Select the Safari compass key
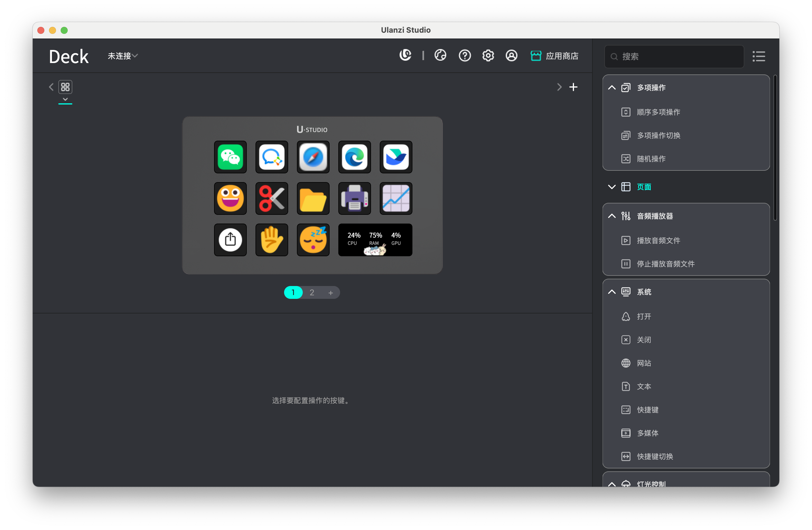This screenshot has width=812, height=530. coord(313,157)
